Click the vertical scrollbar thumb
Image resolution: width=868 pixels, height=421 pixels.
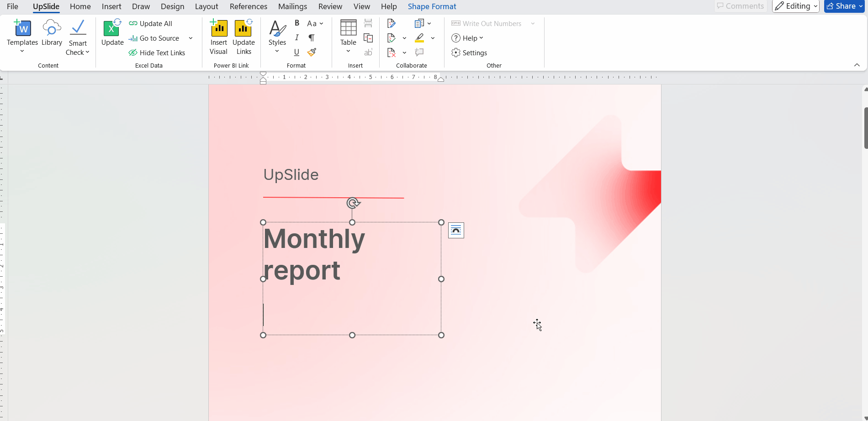[866, 128]
